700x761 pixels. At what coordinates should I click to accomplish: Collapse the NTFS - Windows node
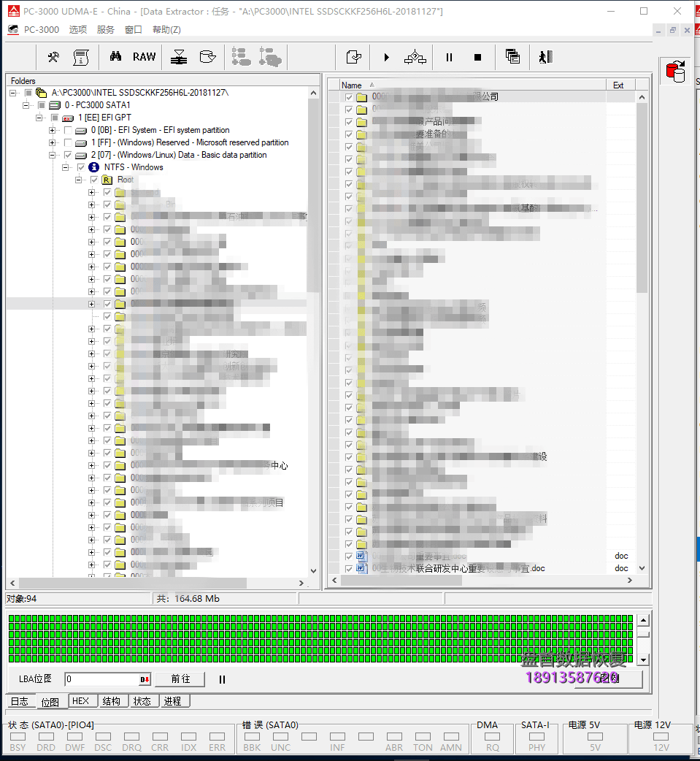pyautogui.click(x=65, y=167)
